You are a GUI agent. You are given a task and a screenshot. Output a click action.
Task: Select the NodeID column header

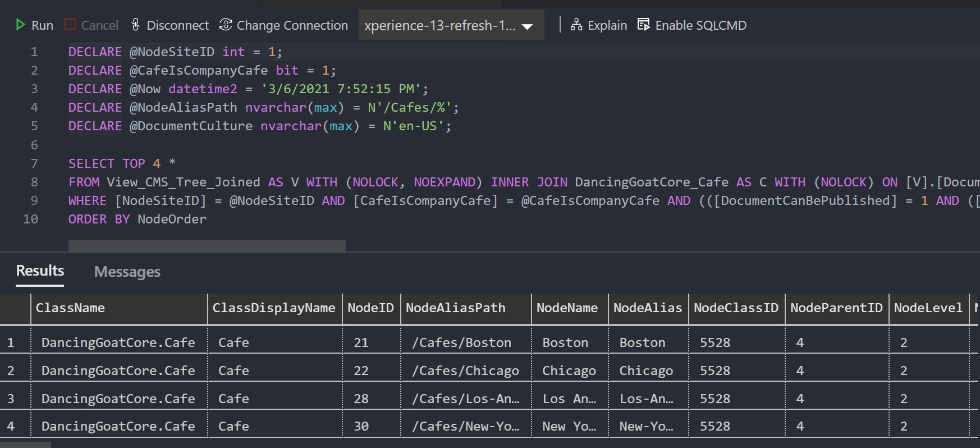pos(371,308)
